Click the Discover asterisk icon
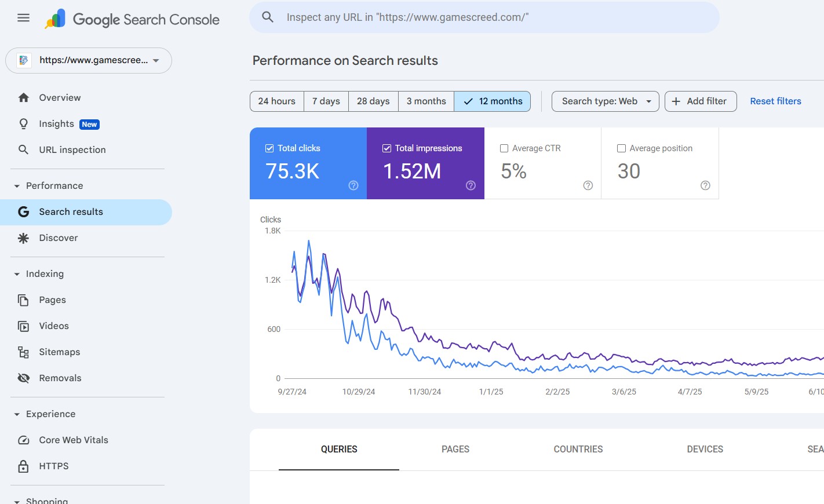824x504 pixels. tap(24, 238)
